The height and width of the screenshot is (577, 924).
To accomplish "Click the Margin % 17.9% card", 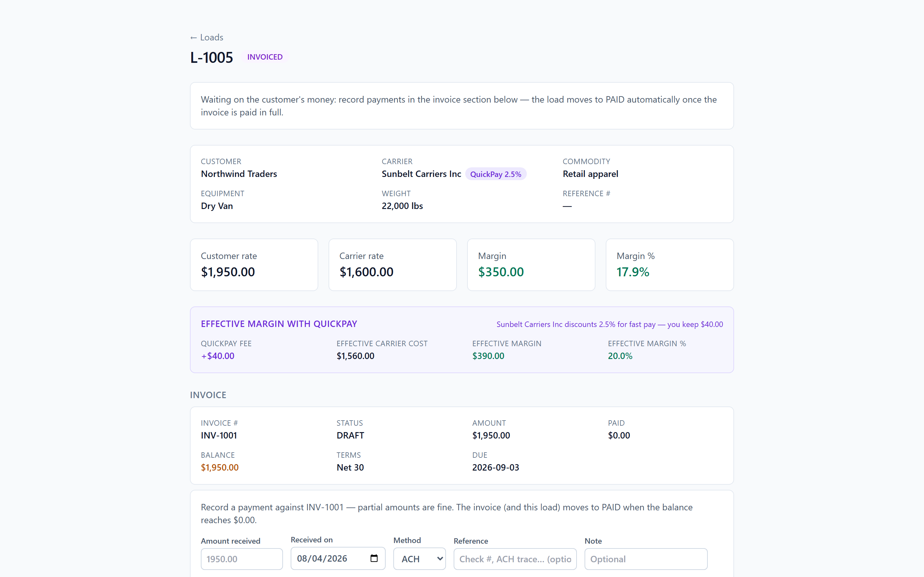I will click(x=670, y=265).
